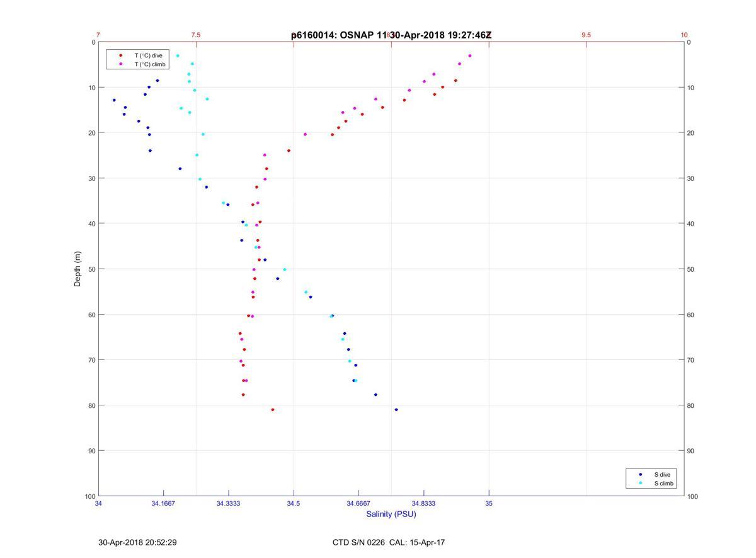Click the 'Salinity (PSU)' axis label
This screenshot has width=756, height=558.
point(391,514)
